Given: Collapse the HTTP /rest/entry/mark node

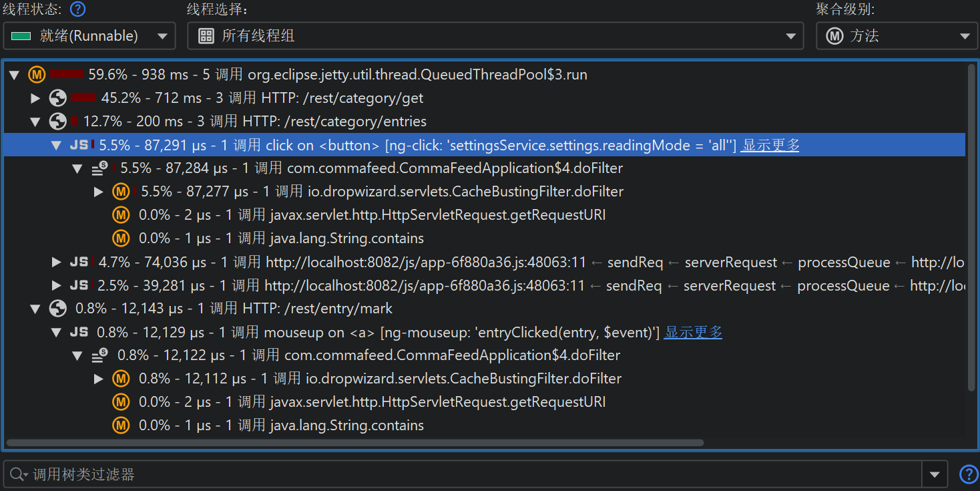Looking at the screenshot, I should (36, 309).
